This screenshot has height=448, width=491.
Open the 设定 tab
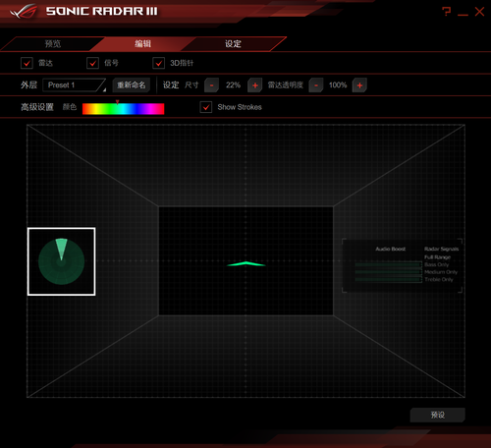coord(233,44)
